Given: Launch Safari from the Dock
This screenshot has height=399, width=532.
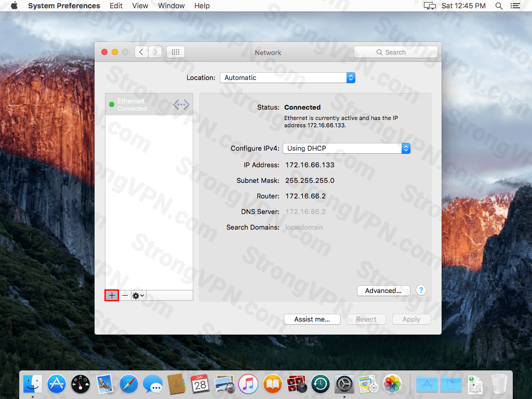Looking at the screenshot, I should (x=129, y=384).
